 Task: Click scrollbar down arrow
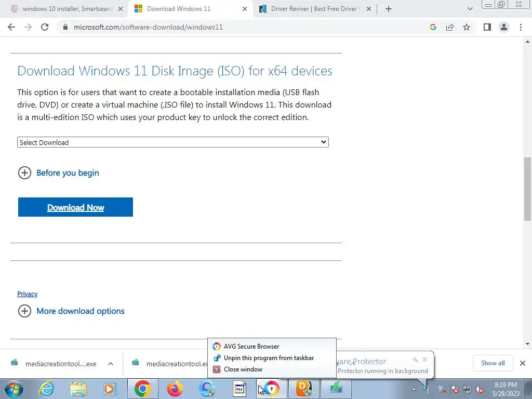(x=528, y=344)
